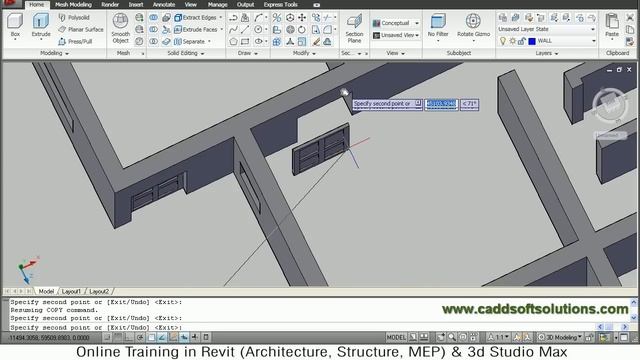
Task: Click the Zoom magnifier in status bar
Action: click(x=452, y=337)
